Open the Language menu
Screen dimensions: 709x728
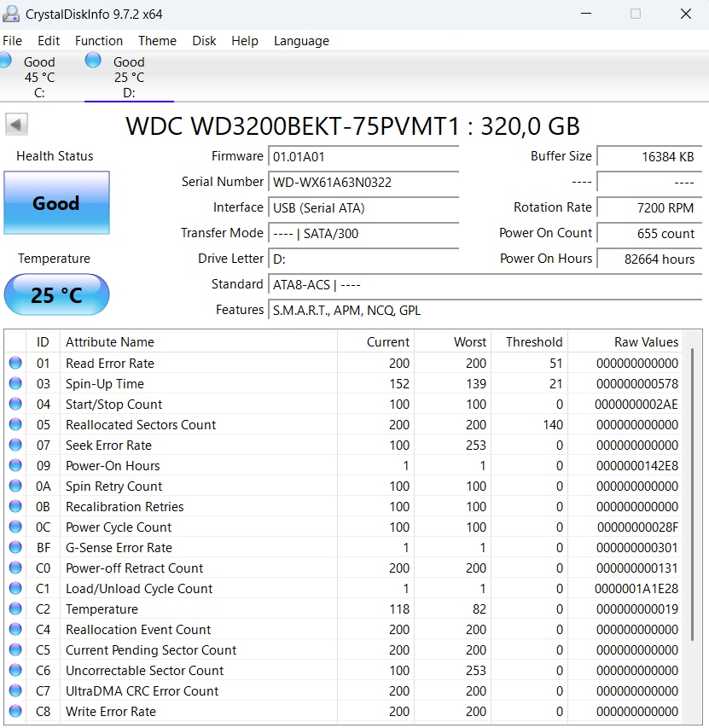[x=301, y=40]
